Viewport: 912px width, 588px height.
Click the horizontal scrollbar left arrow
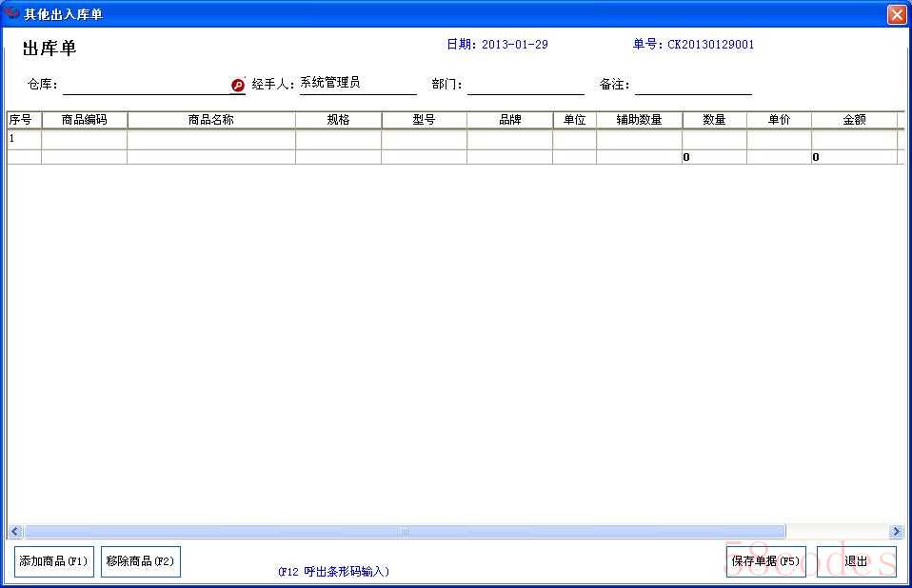pos(14,531)
